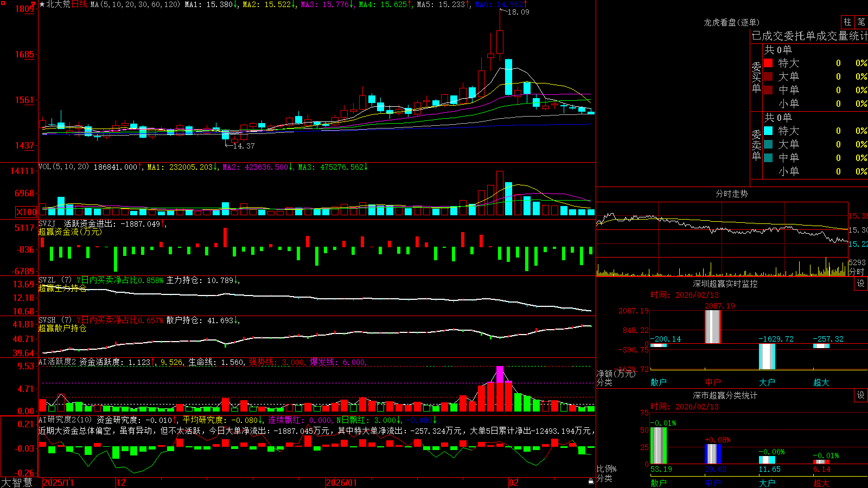Screen dimensions: 868x488
Task: Click the SVZL (7) indicator name
Action: click(x=55, y=280)
